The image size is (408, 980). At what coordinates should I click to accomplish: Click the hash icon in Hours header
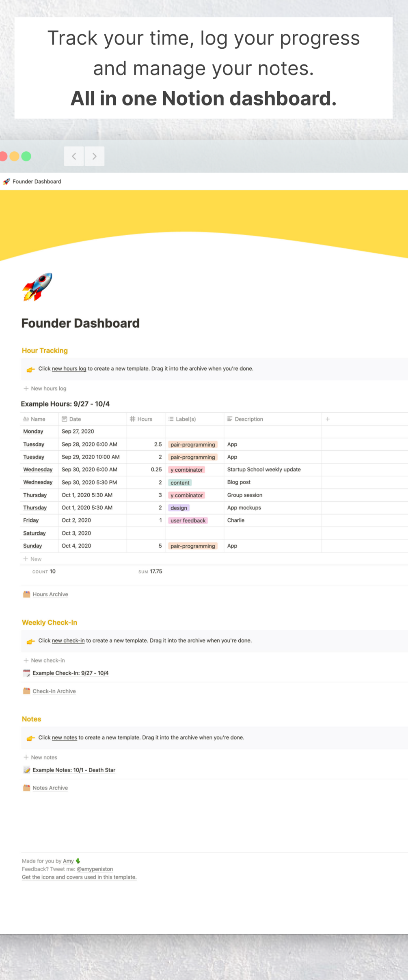132,419
